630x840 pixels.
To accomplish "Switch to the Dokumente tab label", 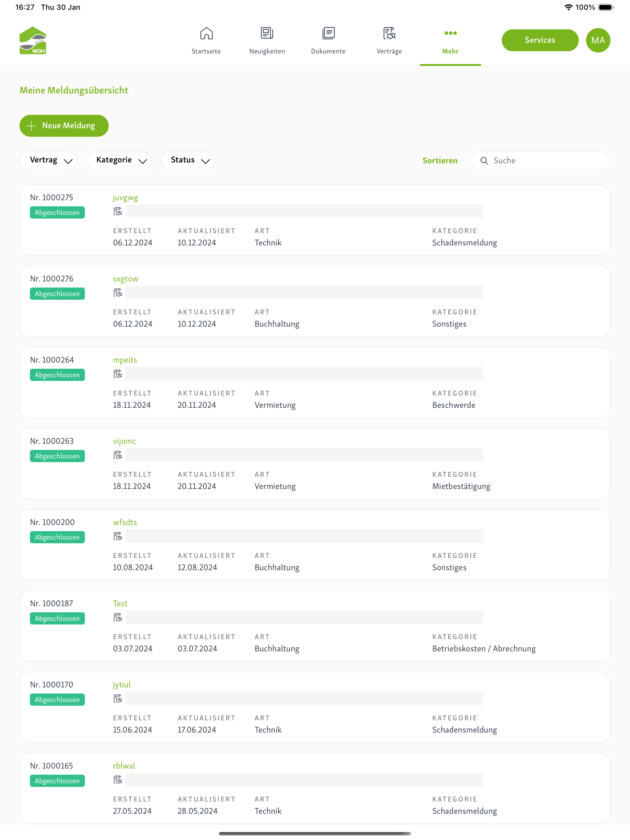I will coord(328,51).
